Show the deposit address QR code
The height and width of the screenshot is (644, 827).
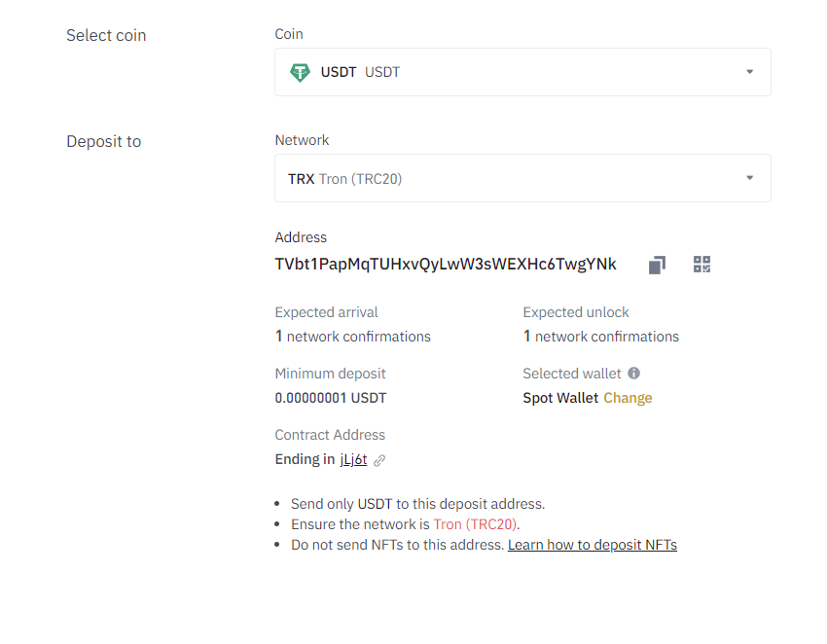coord(702,265)
